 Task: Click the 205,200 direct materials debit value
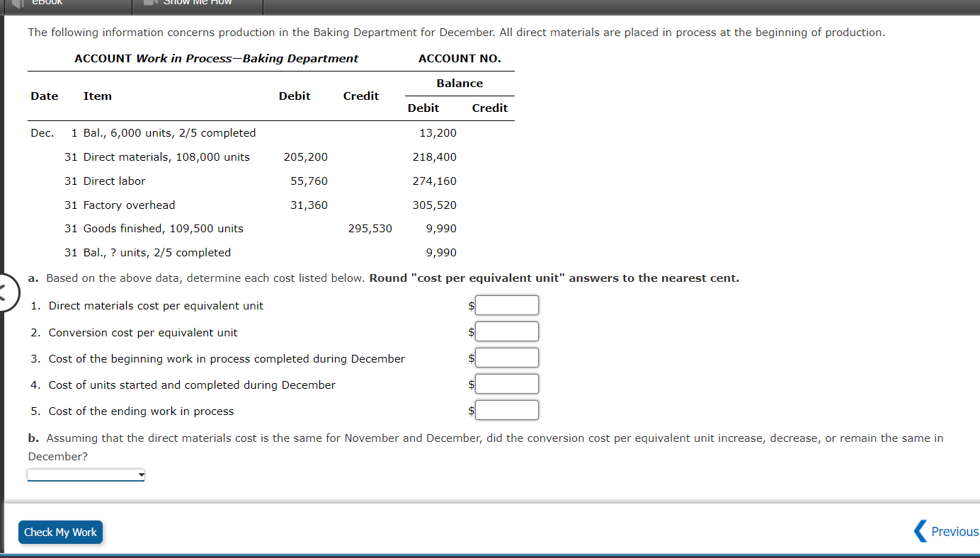pos(305,157)
